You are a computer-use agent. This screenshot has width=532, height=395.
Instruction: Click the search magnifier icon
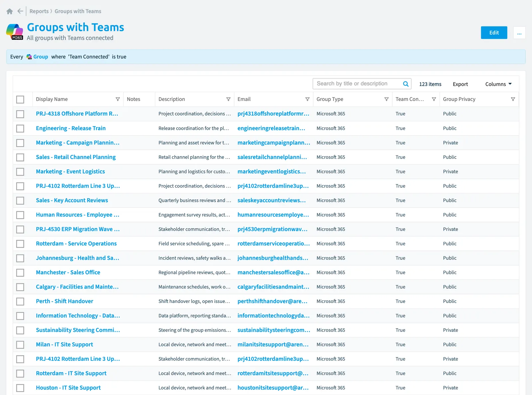[406, 84]
